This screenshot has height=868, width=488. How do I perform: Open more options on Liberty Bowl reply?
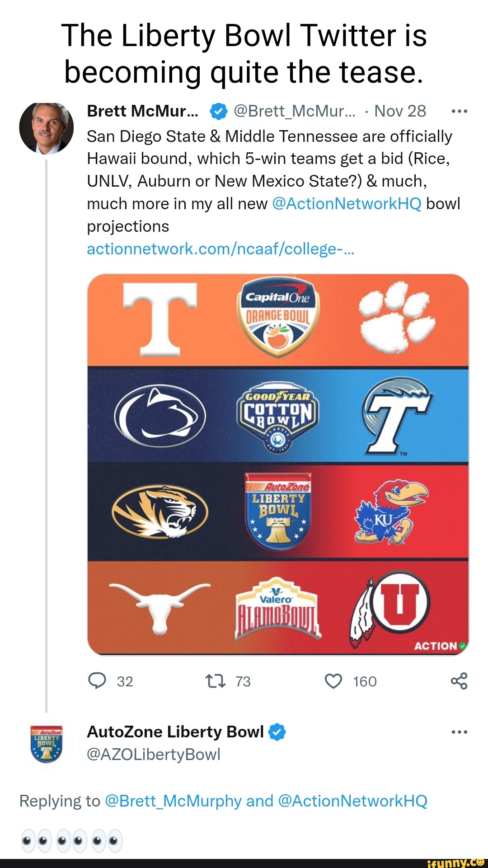click(x=459, y=732)
